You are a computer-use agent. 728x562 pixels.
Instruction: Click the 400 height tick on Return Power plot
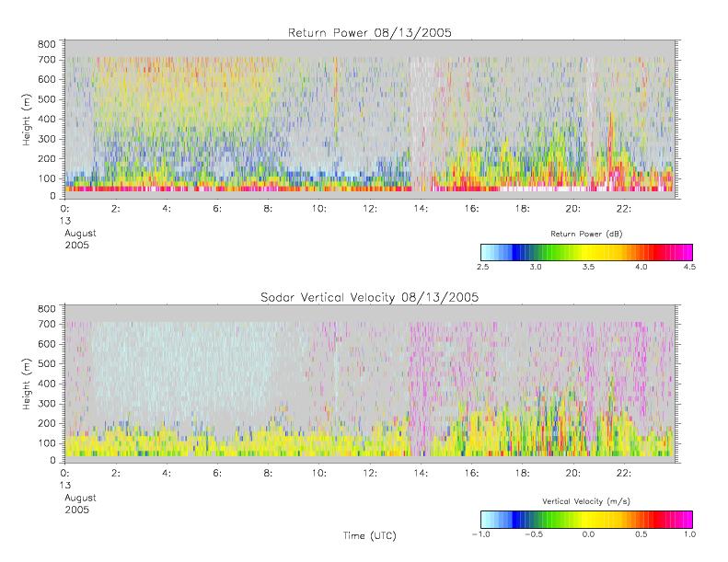46,119
